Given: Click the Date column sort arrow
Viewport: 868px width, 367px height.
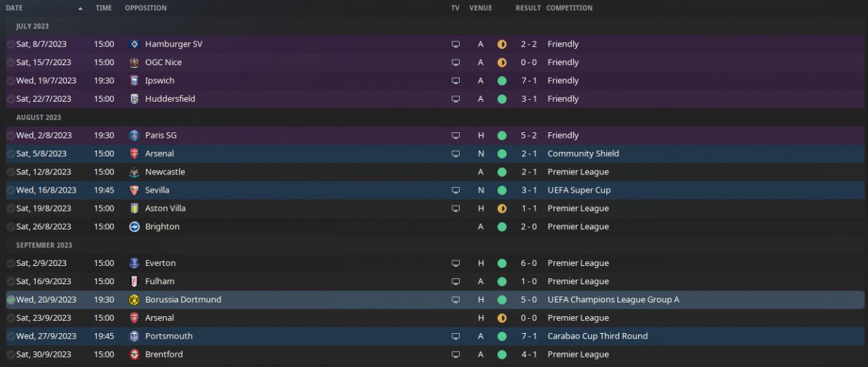Looking at the screenshot, I should (81, 8).
